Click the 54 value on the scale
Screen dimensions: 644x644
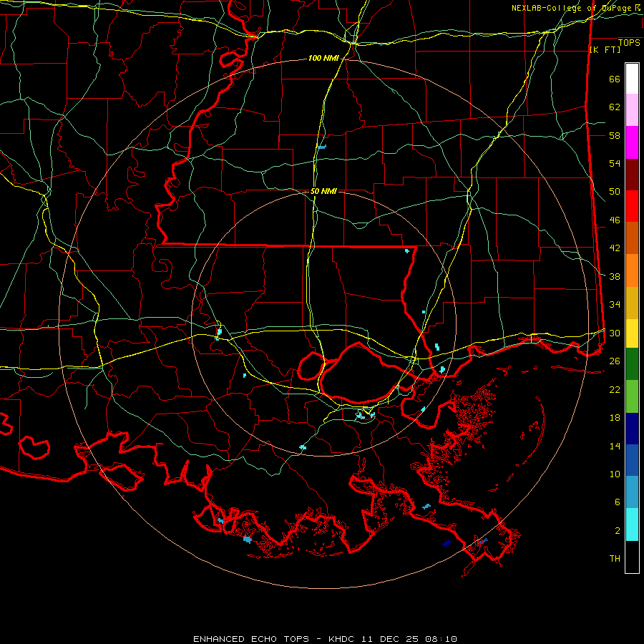click(615, 164)
